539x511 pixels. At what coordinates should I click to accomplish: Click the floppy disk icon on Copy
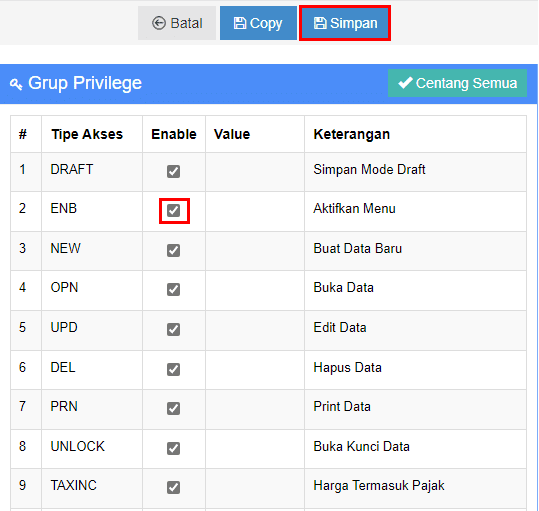(240, 23)
